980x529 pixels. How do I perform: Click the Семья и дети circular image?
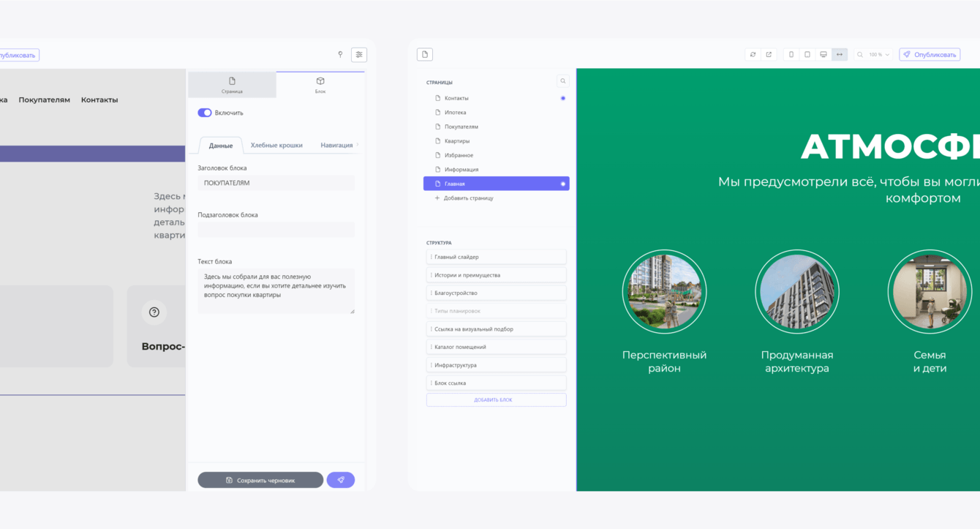pos(930,292)
